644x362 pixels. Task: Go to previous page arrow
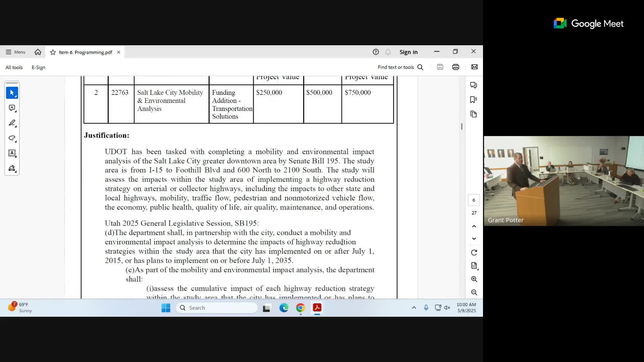(474, 226)
